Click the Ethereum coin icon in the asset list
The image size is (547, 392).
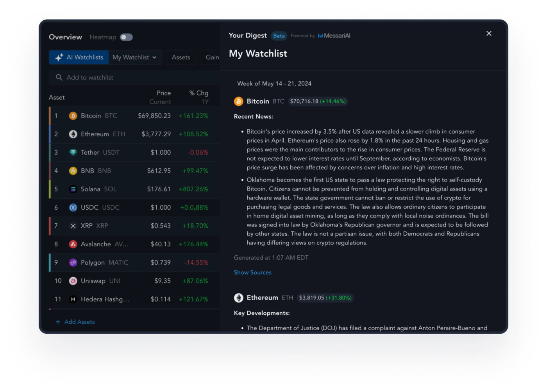(x=73, y=134)
